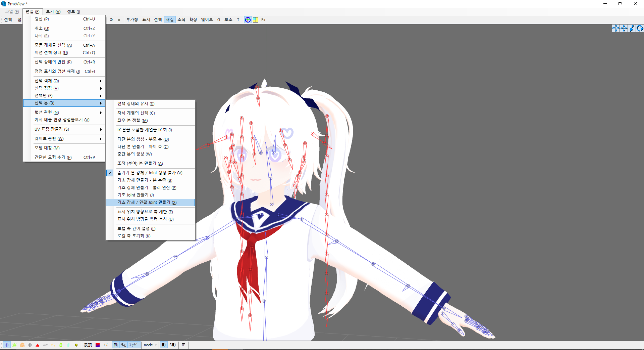This screenshot has width=644, height=350.
Task: Toggle the yellow joint display icon
Action: 76,345
